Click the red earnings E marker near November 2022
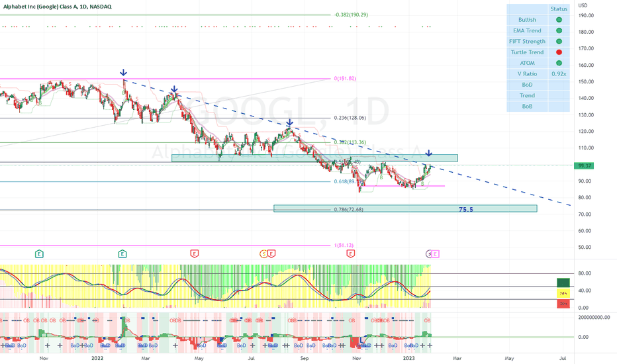Image resolution: width=617 pixels, height=364 pixels. (x=351, y=254)
